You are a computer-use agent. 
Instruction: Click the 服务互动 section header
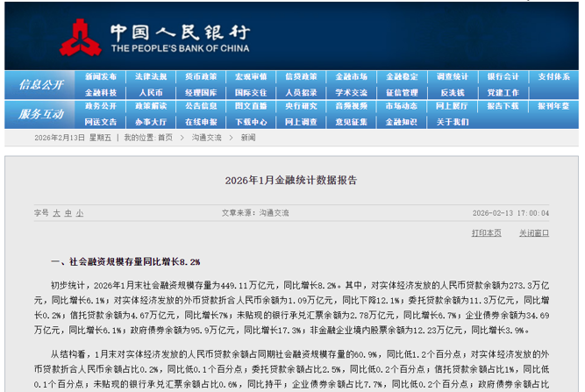[40, 114]
